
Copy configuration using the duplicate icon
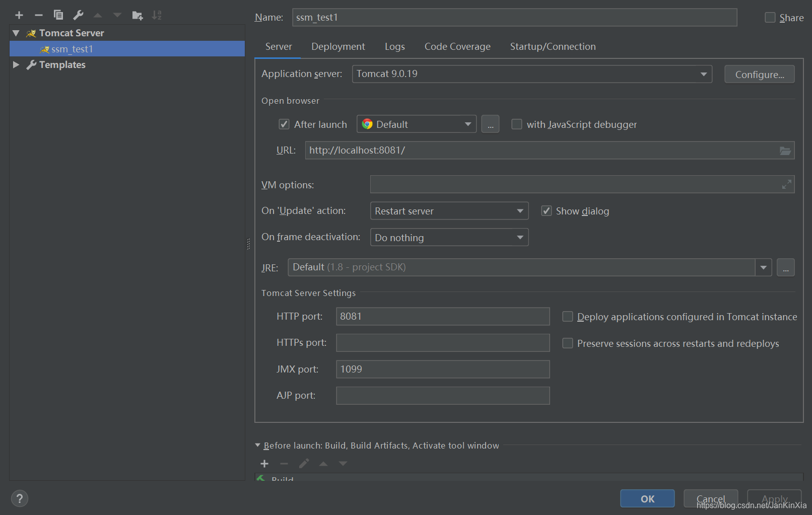(58, 15)
